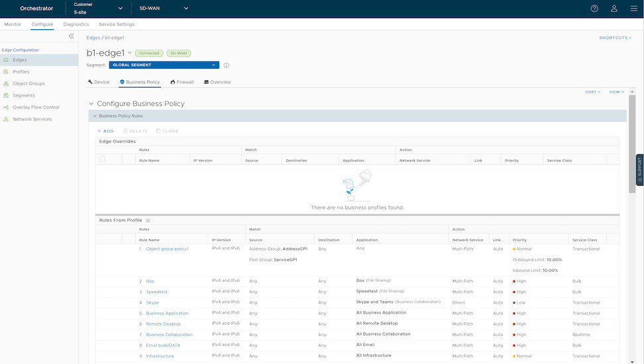Select Overlay Flow Control in sidebar
644x364 pixels.
36,107
